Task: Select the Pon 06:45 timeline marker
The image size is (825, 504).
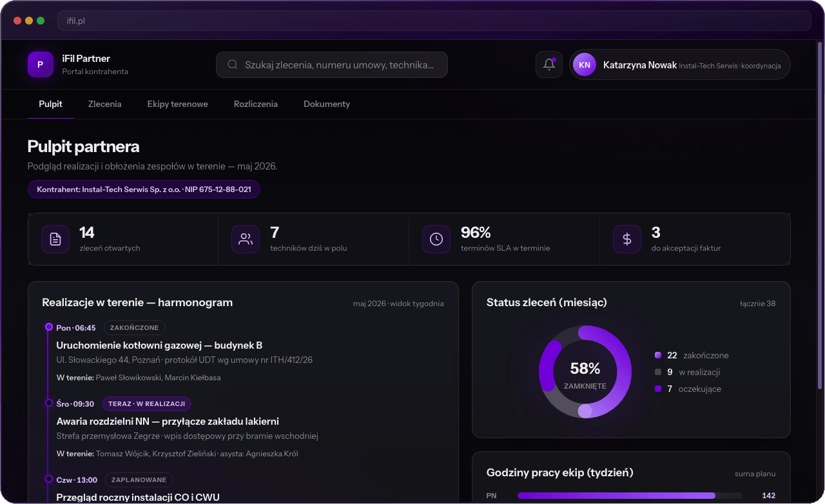Action: pyautogui.click(x=48, y=327)
